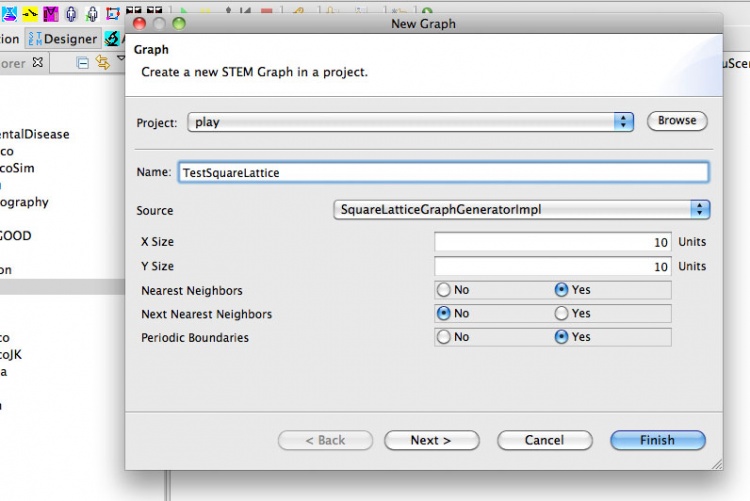Screen dimensions: 750x501
Task: Select Yes for Next Nearest Neighbors
Action: click(562, 314)
